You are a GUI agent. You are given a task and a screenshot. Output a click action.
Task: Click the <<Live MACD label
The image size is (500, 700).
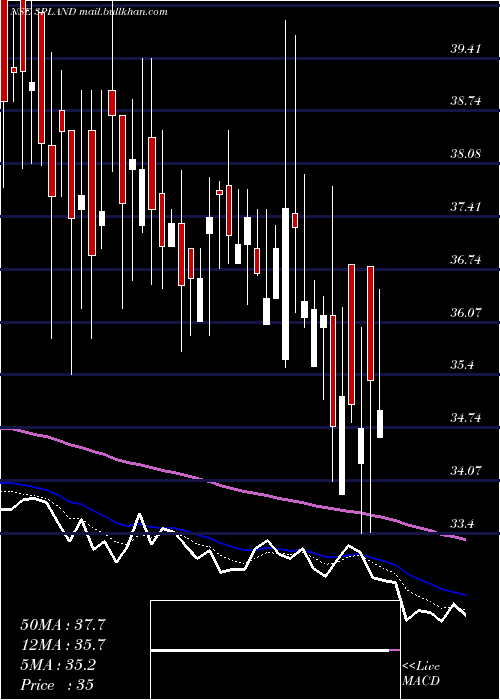(x=421, y=674)
